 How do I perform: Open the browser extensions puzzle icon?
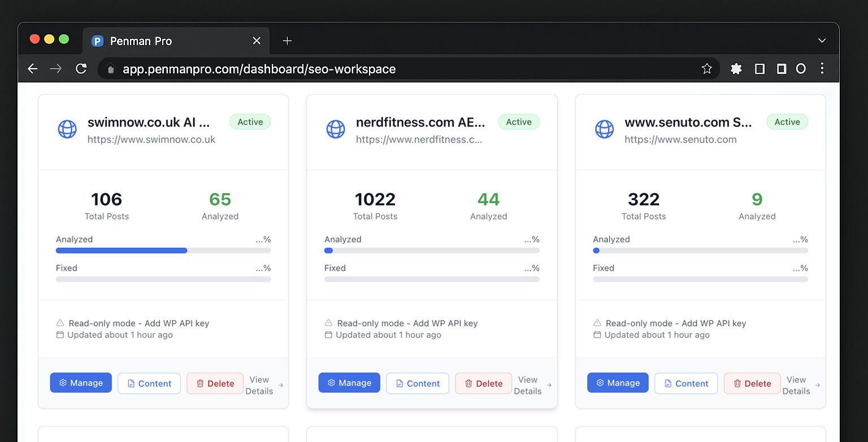[736, 69]
